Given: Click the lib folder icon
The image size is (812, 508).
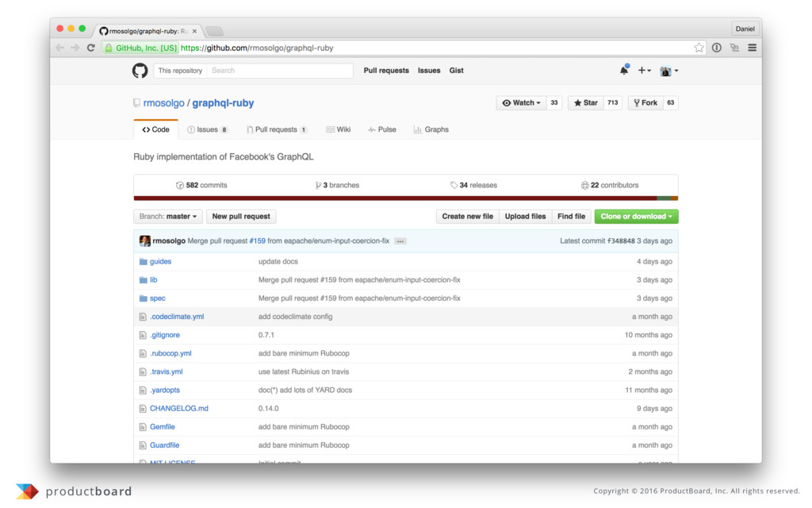Looking at the screenshot, I should tap(144, 280).
